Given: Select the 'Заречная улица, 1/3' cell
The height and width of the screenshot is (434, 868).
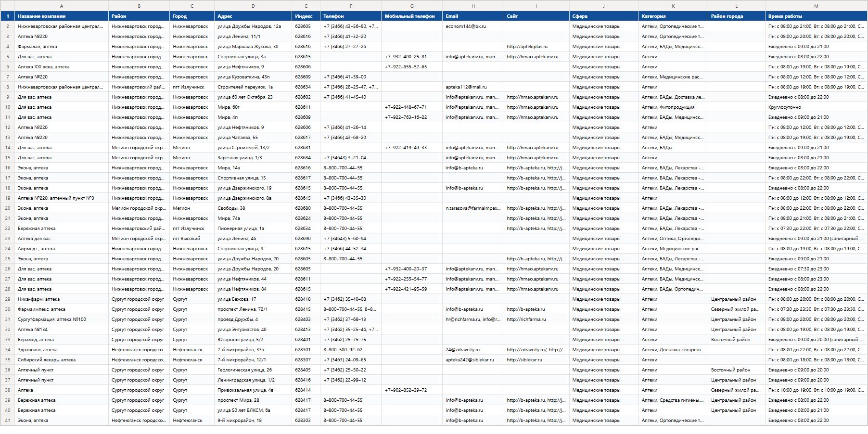Looking at the screenshot, I should tap(253, 158).
